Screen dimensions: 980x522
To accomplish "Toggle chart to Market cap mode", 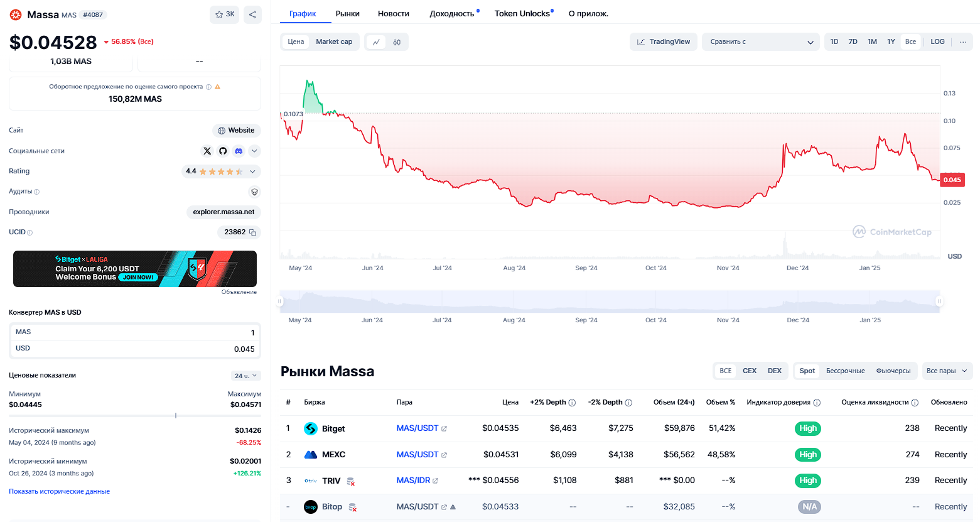I will pyautogui.click(x=334, y=42).
